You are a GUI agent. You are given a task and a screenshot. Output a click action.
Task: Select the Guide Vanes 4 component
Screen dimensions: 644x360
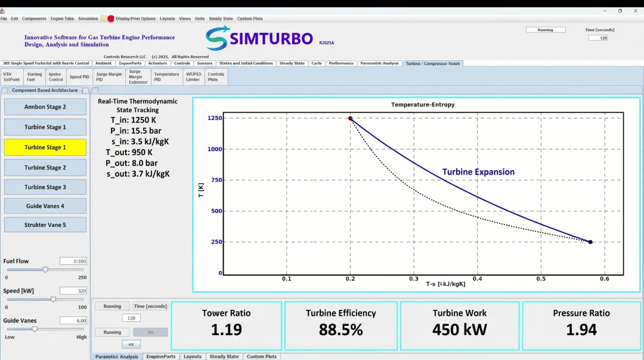coord(45,206)
